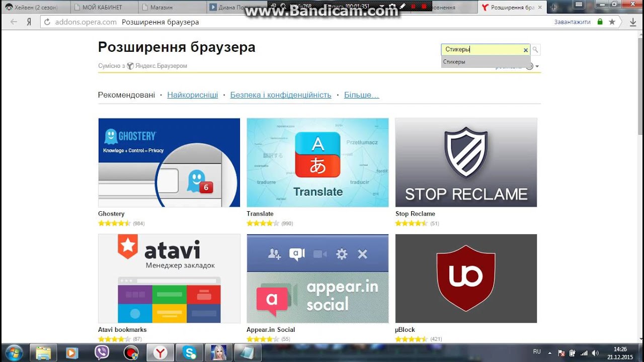The image size is (644, 362).
Task: Click the magnifier search button
Action: pos(535,50)
